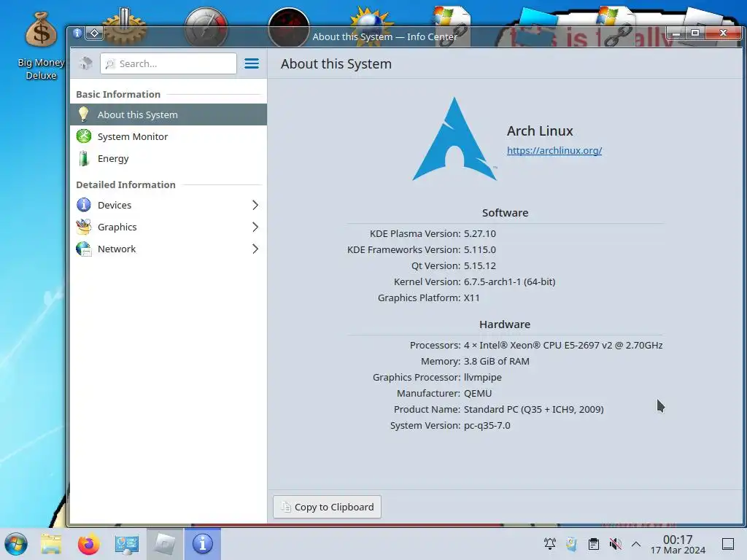This screenshot has width=747, height=560.
Task: Click the Energy battery icon
Action: (x=84, y=158)
